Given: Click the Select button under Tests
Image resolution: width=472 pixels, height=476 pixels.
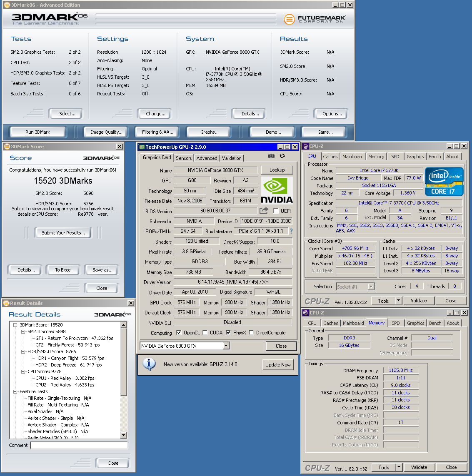Looking at the screenshot, I should click(x=67, y=114).
